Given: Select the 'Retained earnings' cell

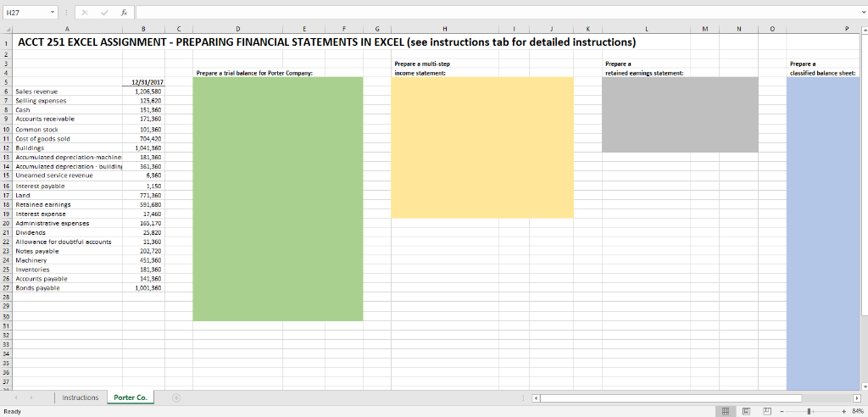Looking at the screenshot, I should click(66, 204).
